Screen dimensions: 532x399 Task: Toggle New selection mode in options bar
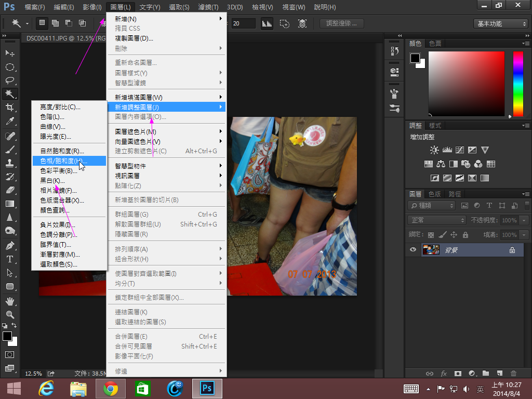click(42, 23)
